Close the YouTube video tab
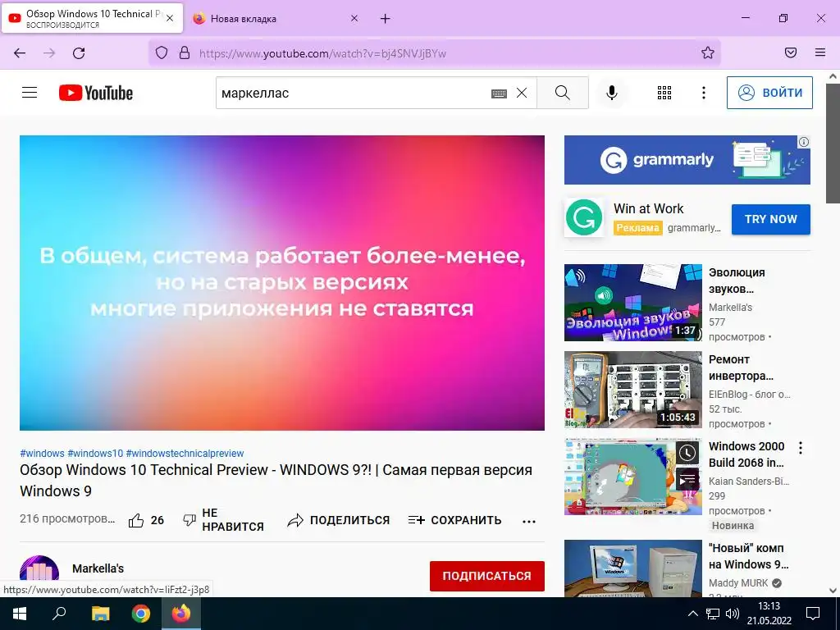The height and width of the screenshot is (630, 840). tap(170, 18)
